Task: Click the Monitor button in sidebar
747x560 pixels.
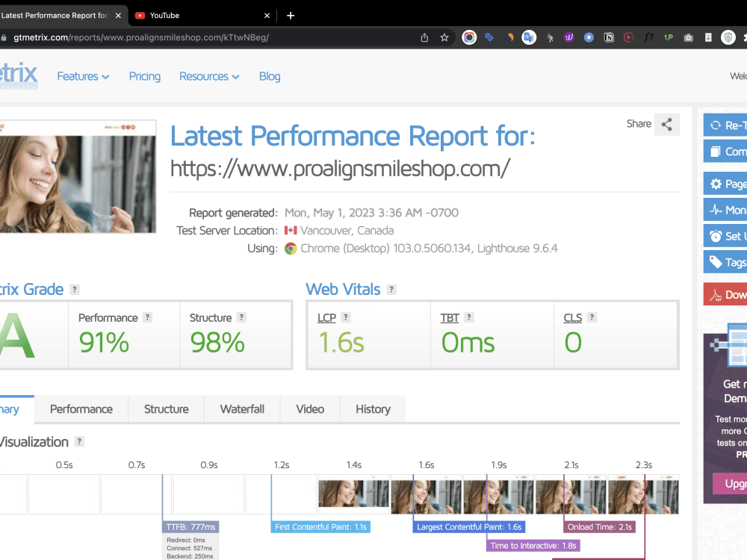Action: point(725,210)
